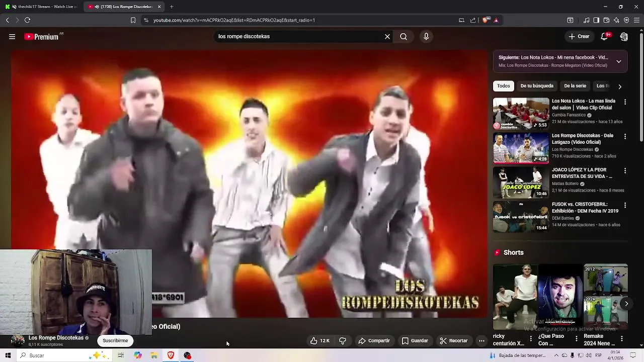Select the De tu búsqueda chip
This screenshot has height=362, width=644.
tap(537, 86)
